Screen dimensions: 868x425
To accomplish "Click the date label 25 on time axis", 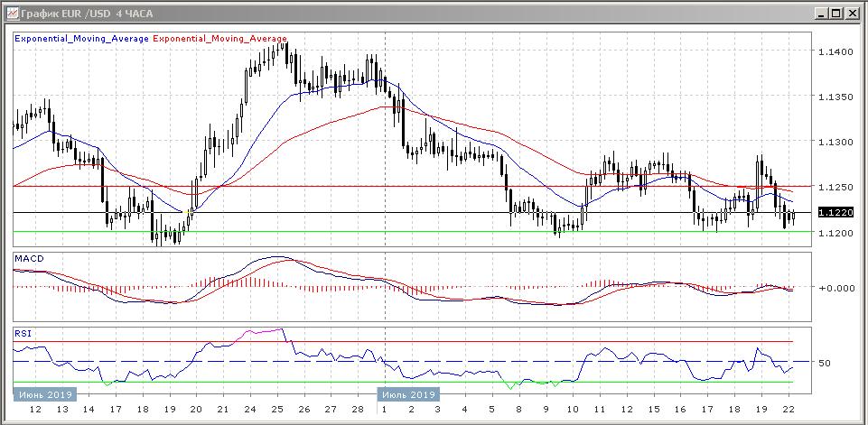I will (277, 410).
